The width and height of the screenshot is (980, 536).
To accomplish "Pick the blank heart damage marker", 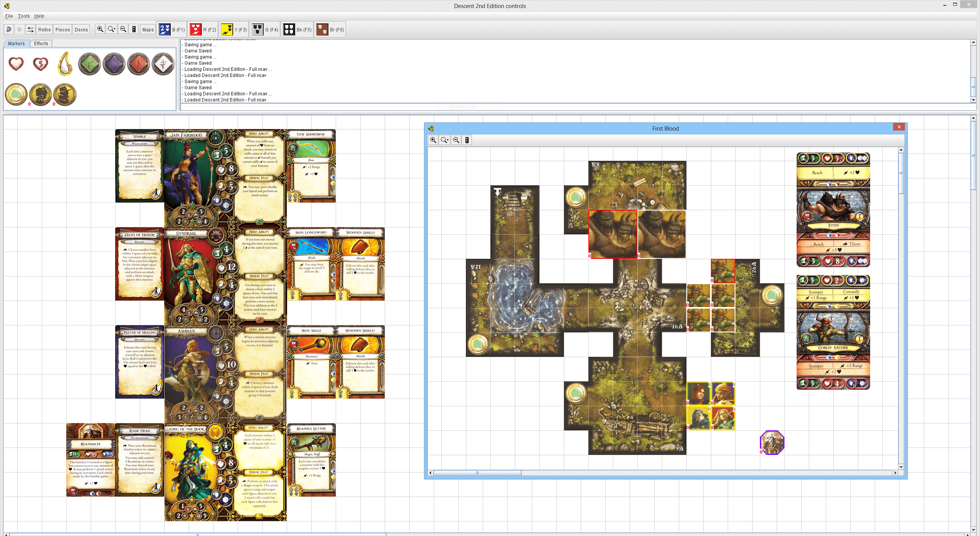I will (x=16, y=64).
